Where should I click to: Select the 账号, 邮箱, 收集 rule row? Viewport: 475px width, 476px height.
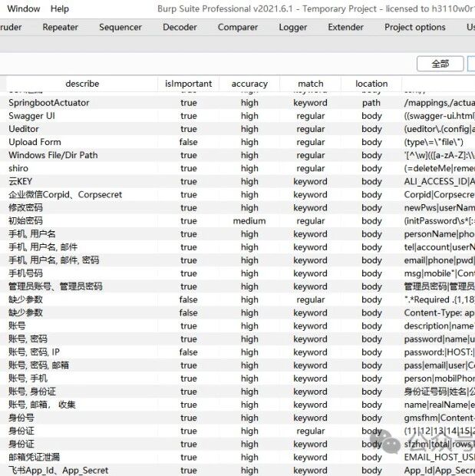point(237,405)
